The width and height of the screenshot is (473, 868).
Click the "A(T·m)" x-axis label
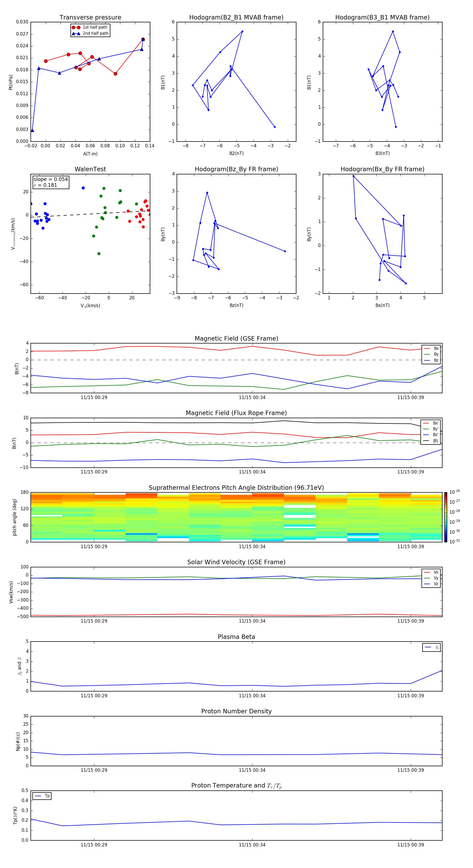(90, 154)
